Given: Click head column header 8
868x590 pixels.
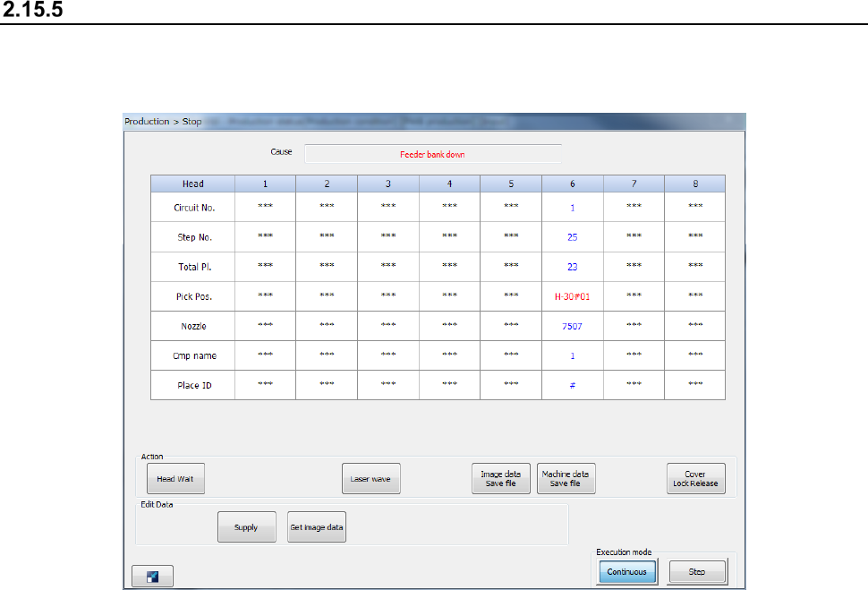Looking at the screenshot, I should [695, 184].
